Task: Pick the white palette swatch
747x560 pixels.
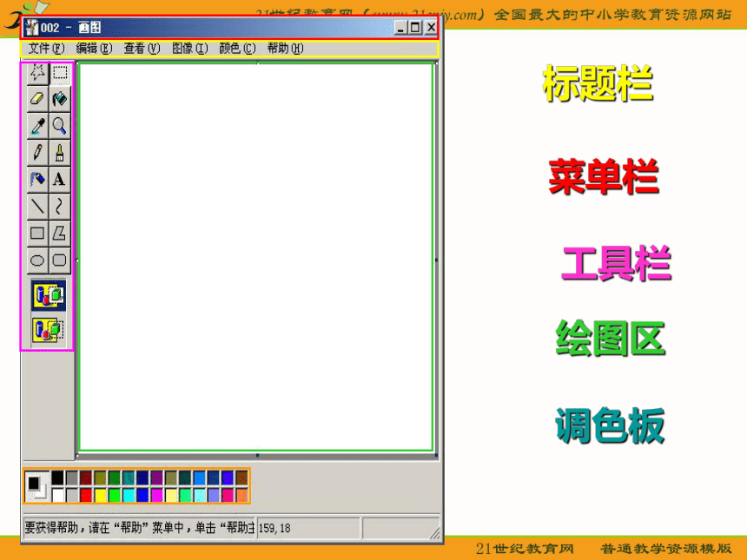Action: [x=57, y=495]
